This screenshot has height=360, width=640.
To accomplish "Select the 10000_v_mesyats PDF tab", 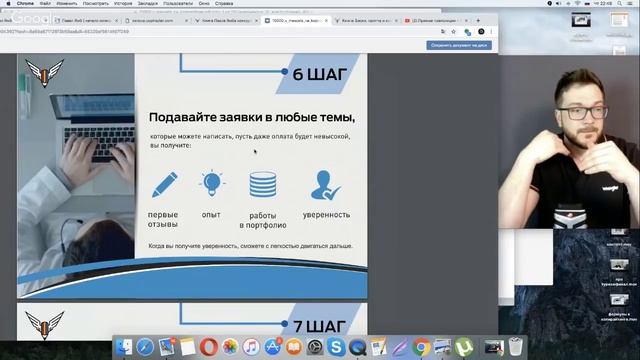I will (x=295, y=20).
